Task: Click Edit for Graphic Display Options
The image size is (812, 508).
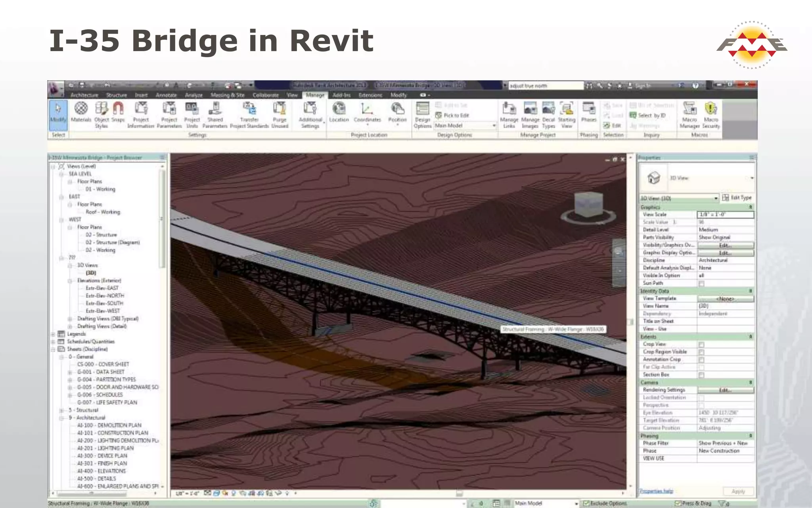Action: [726, 253]
